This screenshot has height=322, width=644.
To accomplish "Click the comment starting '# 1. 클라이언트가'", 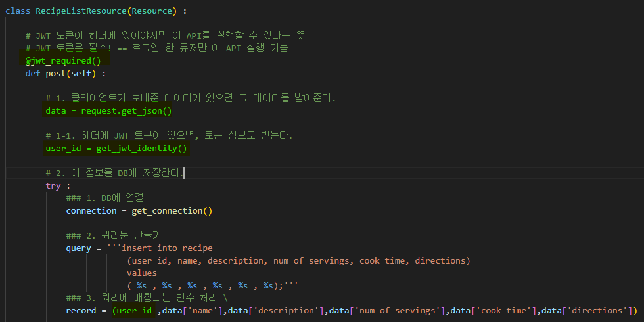I will [191, 98].
